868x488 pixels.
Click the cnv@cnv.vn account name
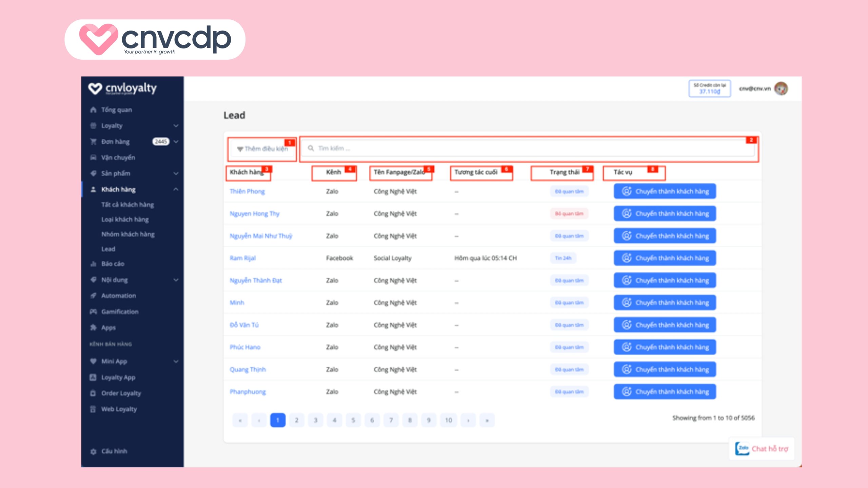pos(755,89)
